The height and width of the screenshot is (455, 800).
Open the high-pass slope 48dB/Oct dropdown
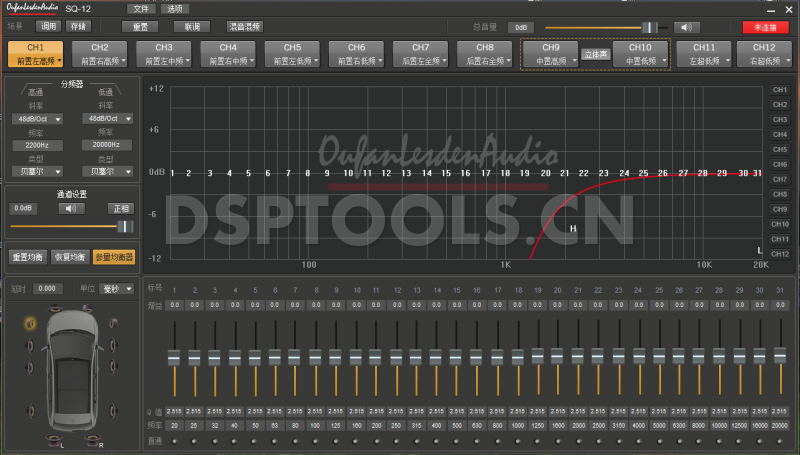[37, 119]
